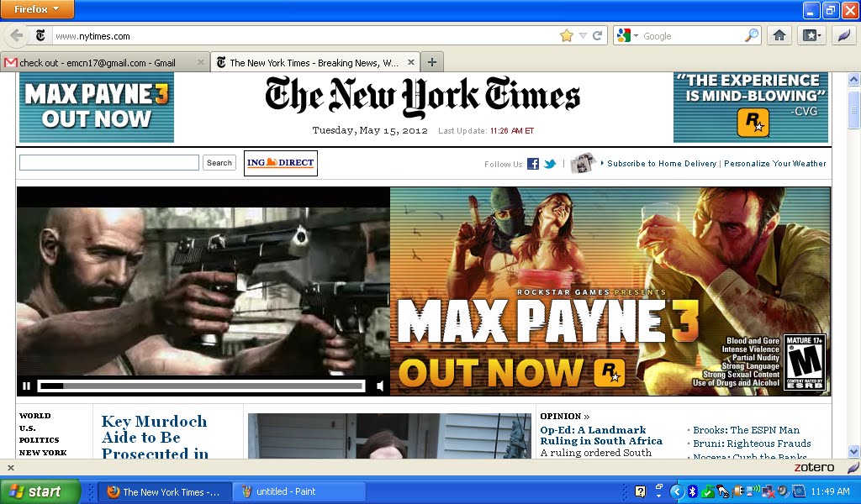Show hidden system tray icons
861x504 pixels.
[x=676, y=491]
